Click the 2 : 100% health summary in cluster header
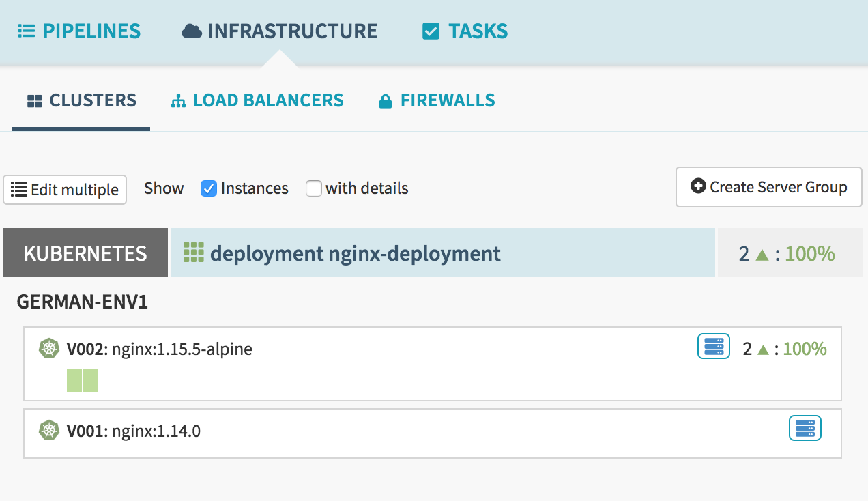The image size is (868, 501). (x=787, y=254)
